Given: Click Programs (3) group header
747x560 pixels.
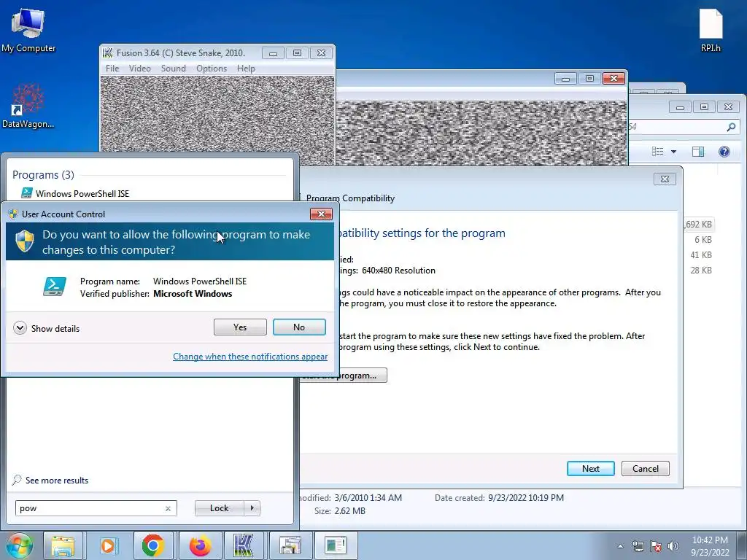Looking at the screenshot, I should 43,175.
